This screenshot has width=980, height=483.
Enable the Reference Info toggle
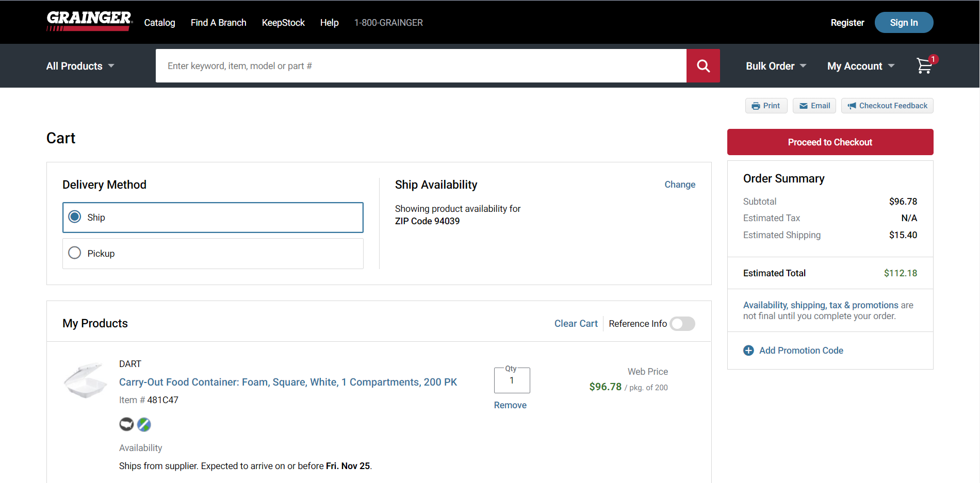[x=682, y=323]
